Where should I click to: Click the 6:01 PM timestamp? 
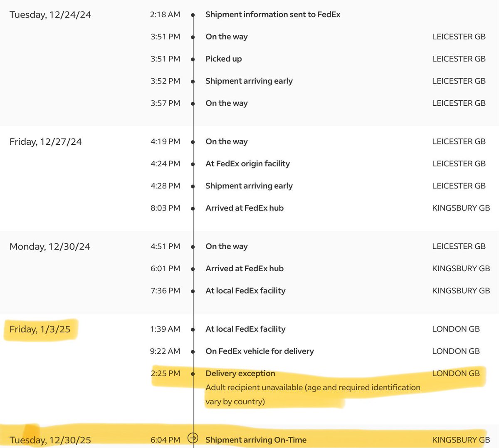[x=166, y=268]
